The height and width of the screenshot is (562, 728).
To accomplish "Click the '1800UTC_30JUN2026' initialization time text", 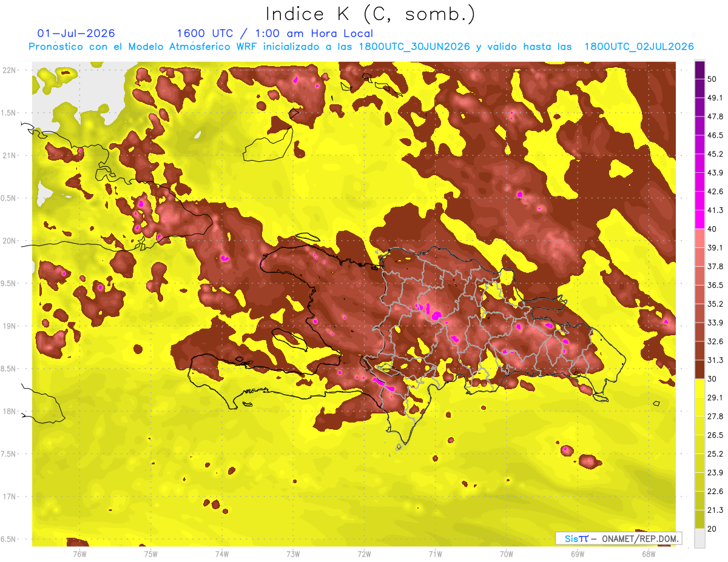I will [x=414, y=47].
